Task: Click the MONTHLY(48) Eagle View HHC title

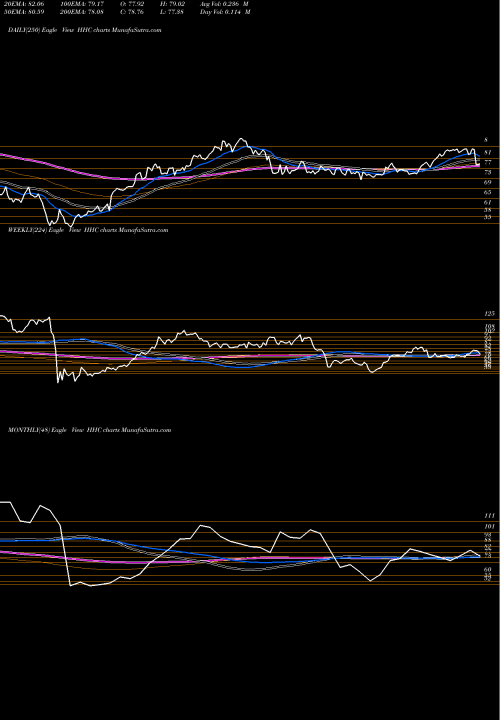Action: pyautogui.click(x=90, y=430)
